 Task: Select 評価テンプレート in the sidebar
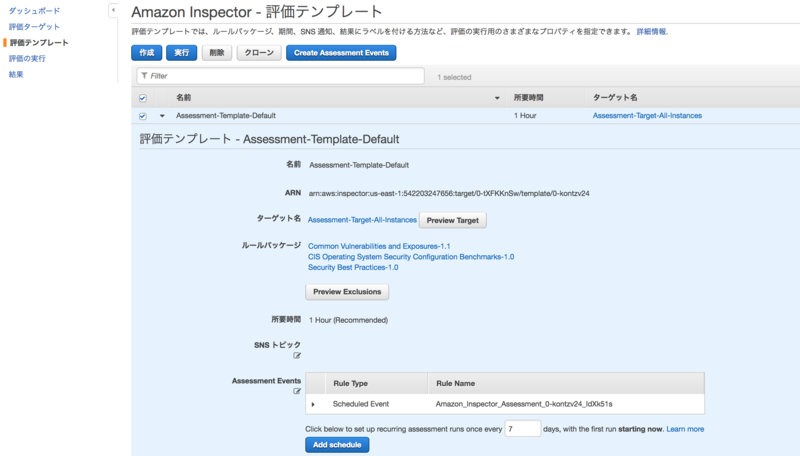(39, 42)
